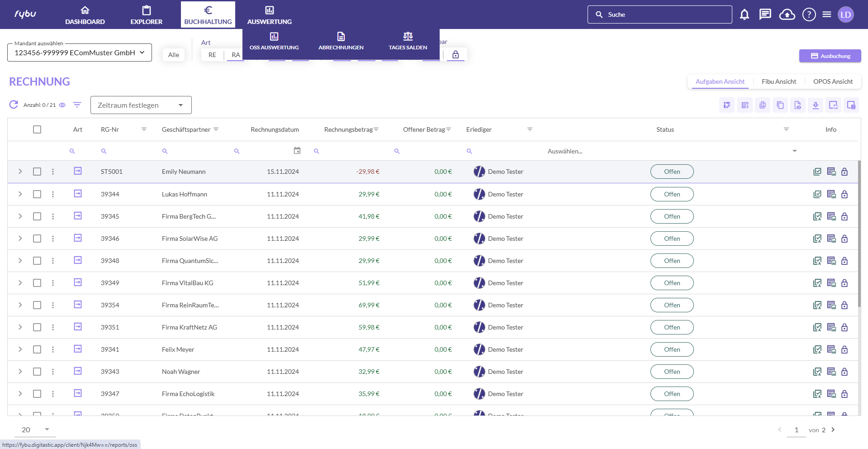Switch to Fibu Ansicht tab
The image size is (868, 449).
(778, 81)
